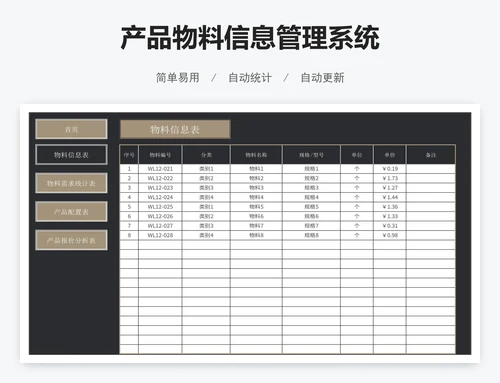
Task: Click the 备注 column header
Action: tap(431, 155)
